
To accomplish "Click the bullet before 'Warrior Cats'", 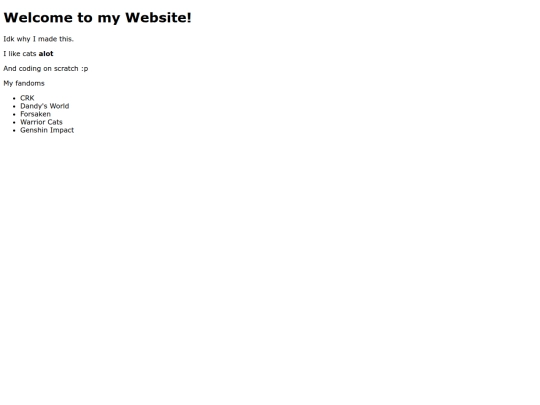I will (x=14, y=123).
